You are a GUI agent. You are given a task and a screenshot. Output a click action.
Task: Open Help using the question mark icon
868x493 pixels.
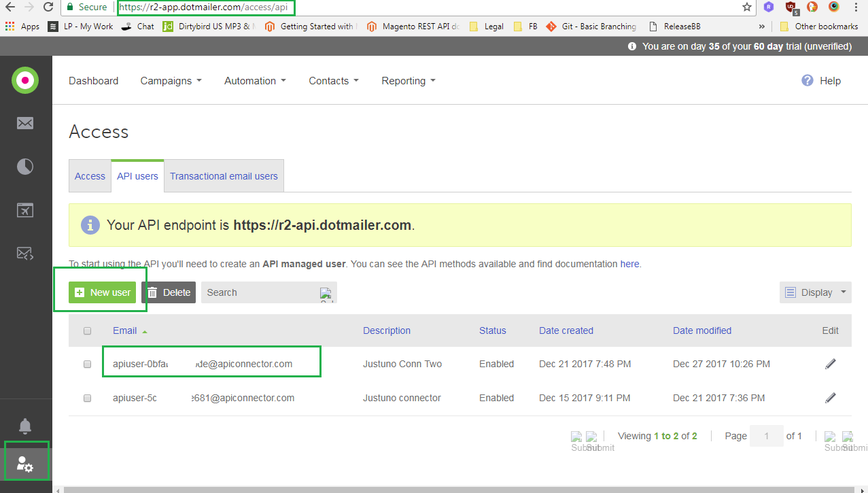(807, 80)
